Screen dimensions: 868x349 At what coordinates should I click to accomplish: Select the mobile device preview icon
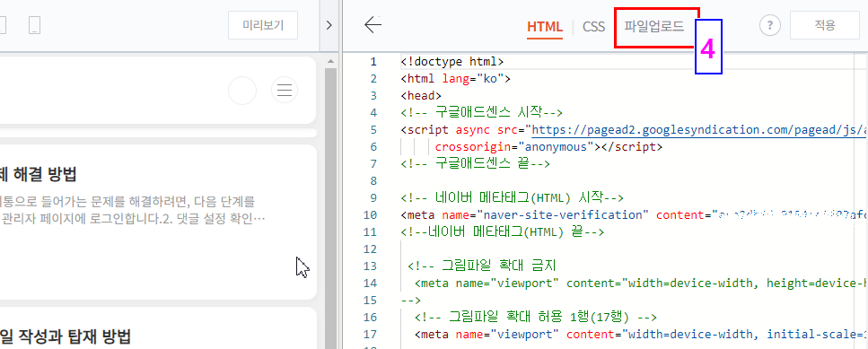pos(34,25)
